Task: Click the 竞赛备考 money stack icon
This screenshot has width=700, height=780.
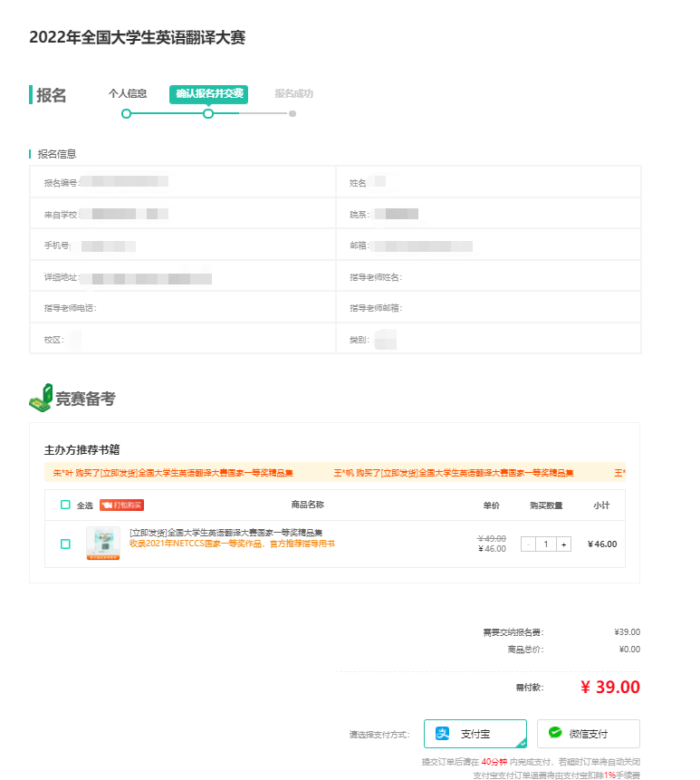Action: pos(41,398)
